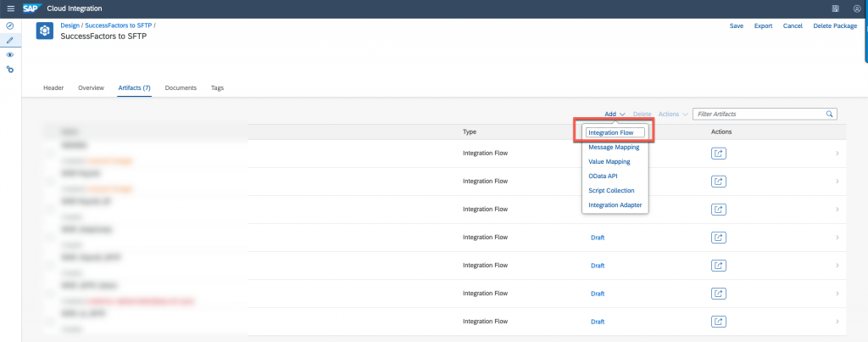Click the Save button
The height and width of the screenshot is (342, 868).
tap(737, 26)
